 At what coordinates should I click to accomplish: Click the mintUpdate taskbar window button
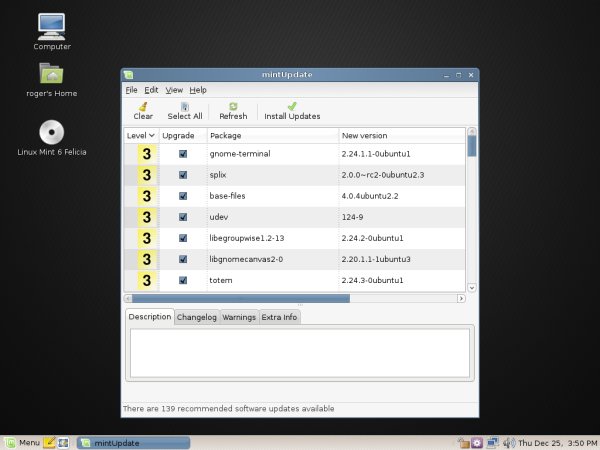133,443
